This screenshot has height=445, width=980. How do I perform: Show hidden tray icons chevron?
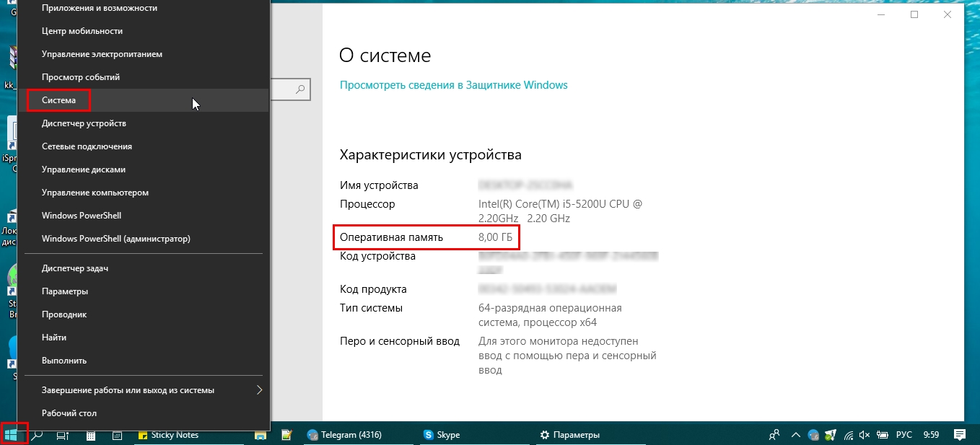click(x=796, y=435)
